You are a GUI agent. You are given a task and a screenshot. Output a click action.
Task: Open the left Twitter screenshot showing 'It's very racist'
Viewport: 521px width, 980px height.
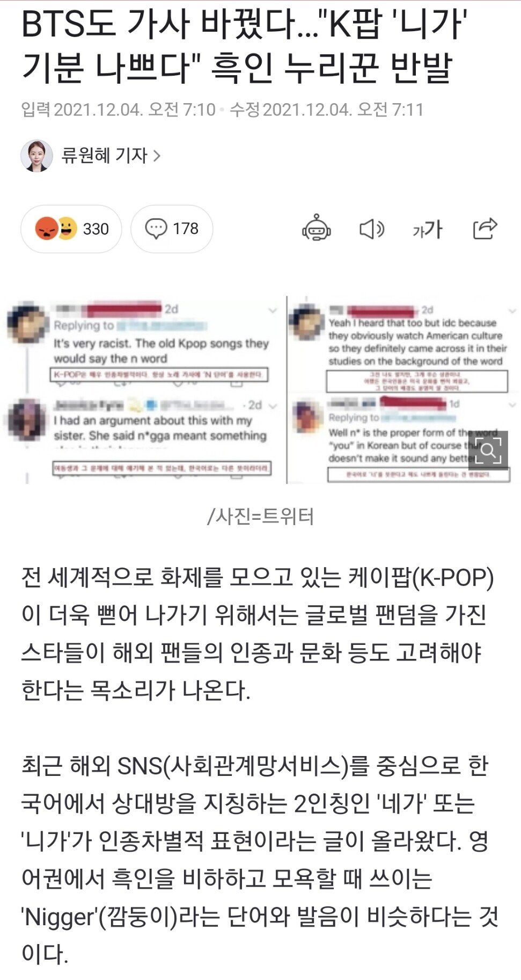point(143,390)
